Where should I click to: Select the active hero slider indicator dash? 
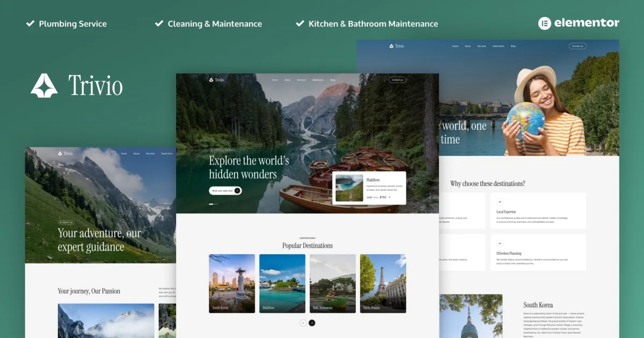point(211,204)
